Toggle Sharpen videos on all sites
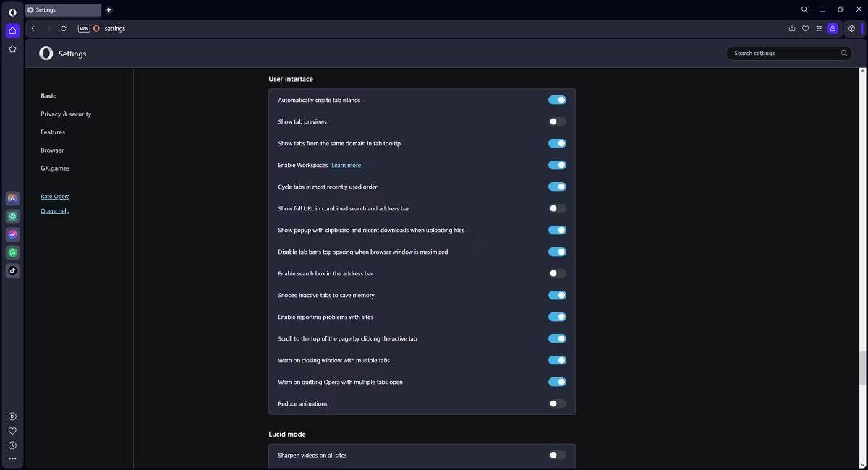 pyautogui.click(x=557, y=455)
